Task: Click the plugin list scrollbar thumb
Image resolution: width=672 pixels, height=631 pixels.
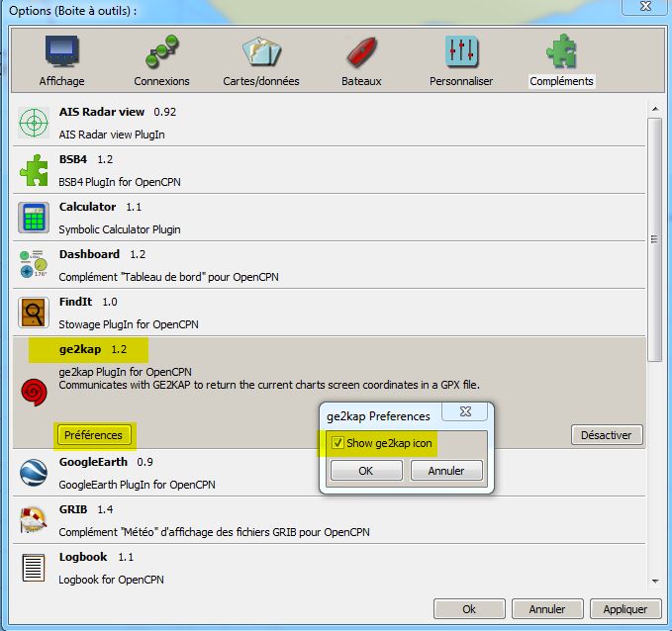Action: pyautogui.click(x=655, y=239)
